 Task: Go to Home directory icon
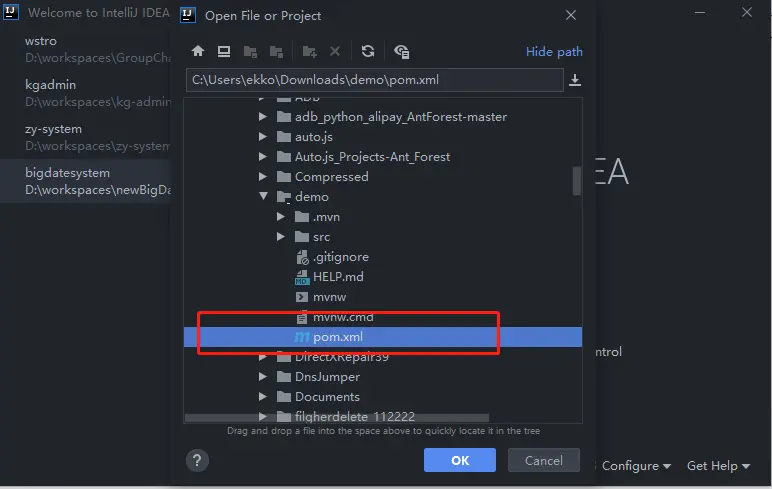(x=198, y=51)
